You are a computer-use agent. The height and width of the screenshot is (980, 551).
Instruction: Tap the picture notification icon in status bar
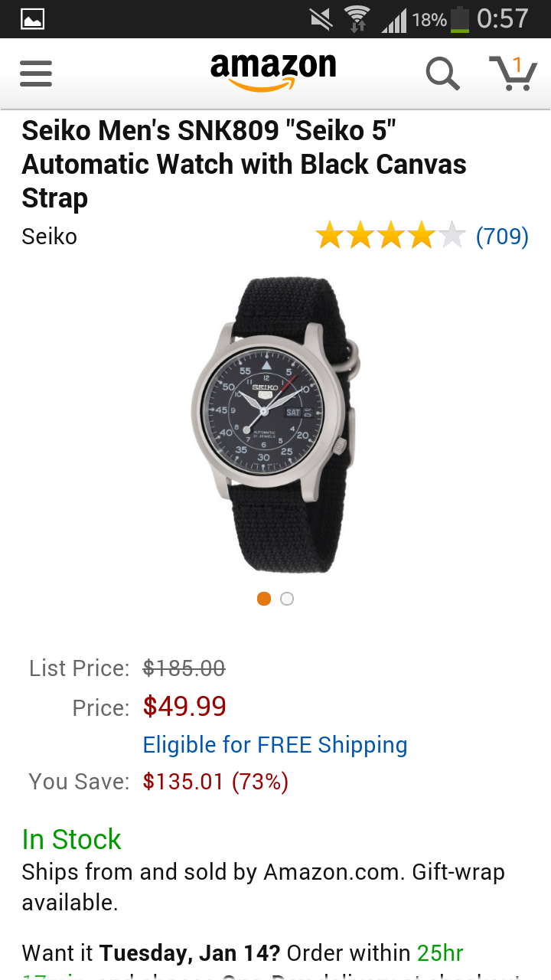click(x=32, y=19)
